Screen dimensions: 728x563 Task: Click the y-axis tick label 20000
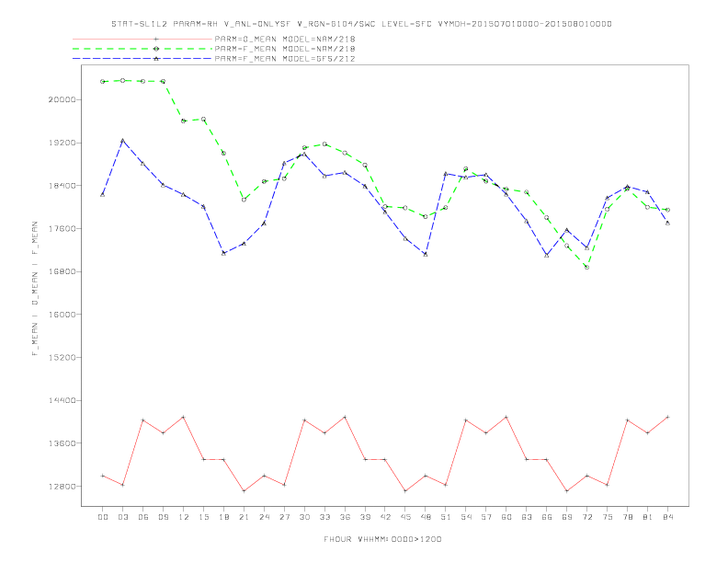(x=63, y=100)
